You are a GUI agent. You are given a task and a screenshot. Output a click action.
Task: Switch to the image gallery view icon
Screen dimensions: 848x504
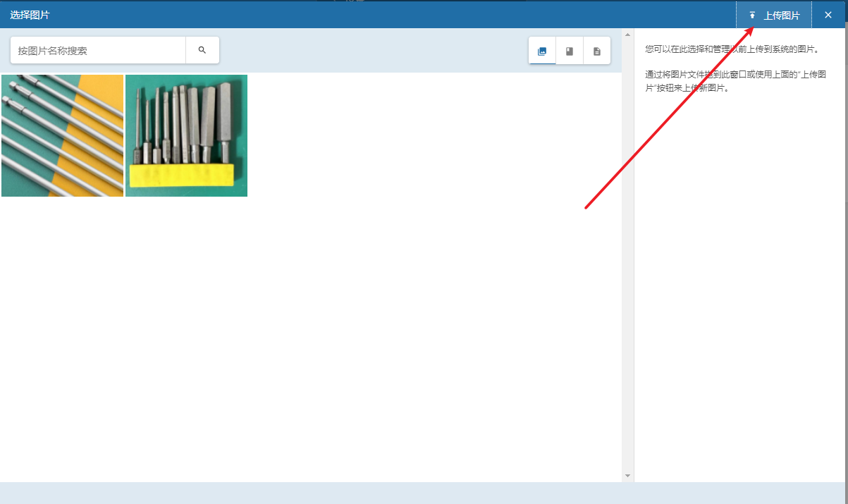point(542,51)
